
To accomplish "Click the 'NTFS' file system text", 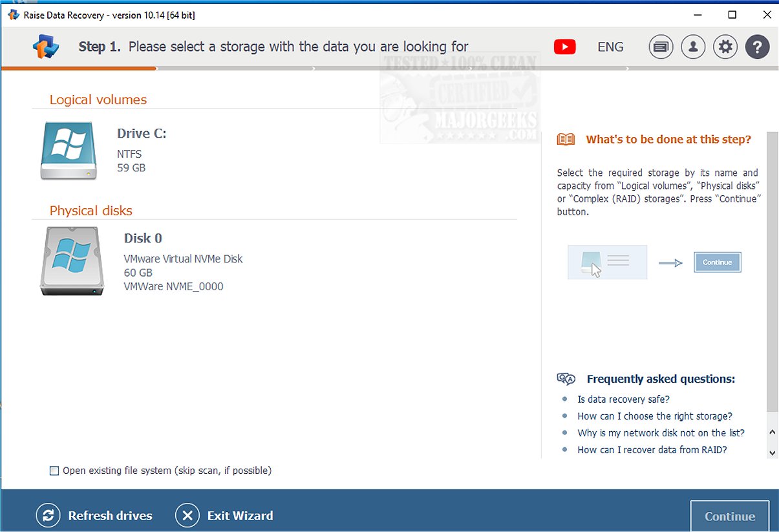I will pyautogui.click(x=129, y=154).
